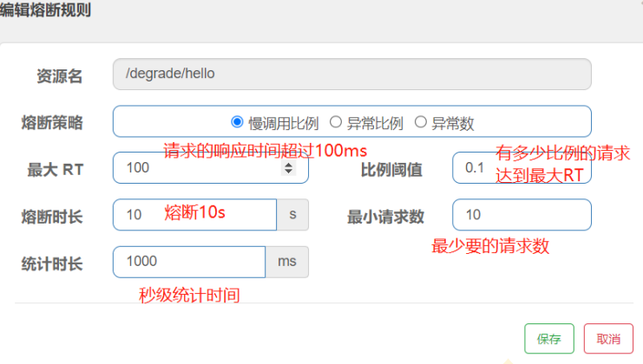Screen dimensions: 643x364
Task: Click the 熔断策略 label
Action: coord(52,122)
